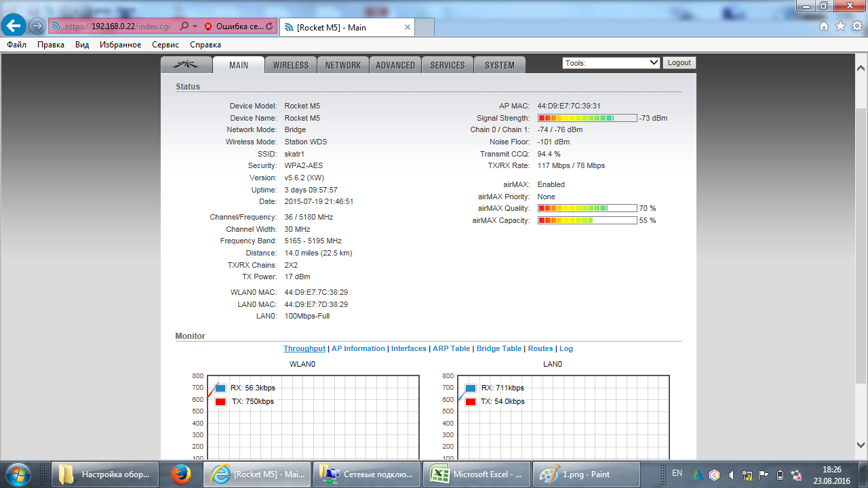Open the NETWORK tab

click(343, 65)
